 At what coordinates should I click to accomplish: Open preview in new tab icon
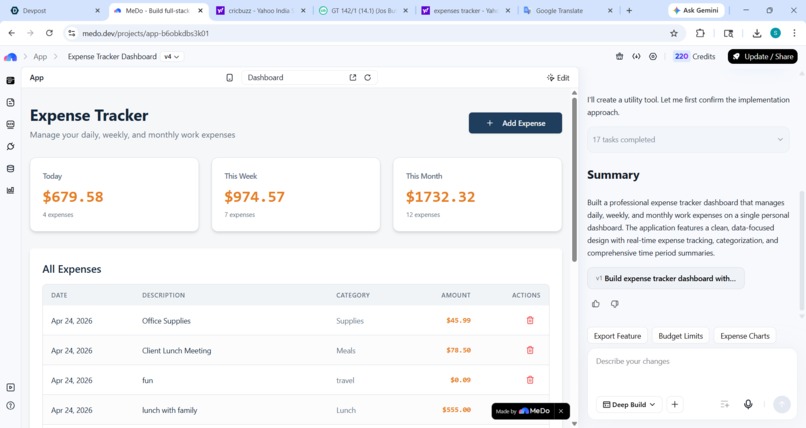[353, 78]
